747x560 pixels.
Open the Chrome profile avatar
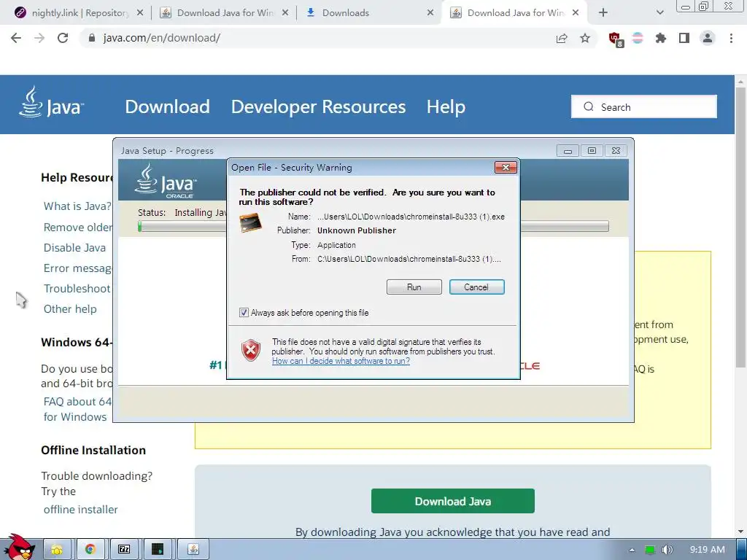(x=708, y=38)
